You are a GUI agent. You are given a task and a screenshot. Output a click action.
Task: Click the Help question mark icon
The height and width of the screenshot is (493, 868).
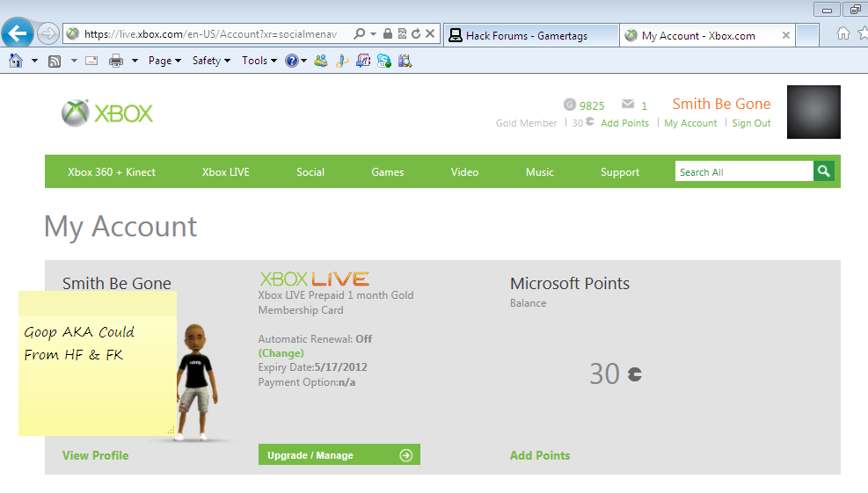[291, 61]
